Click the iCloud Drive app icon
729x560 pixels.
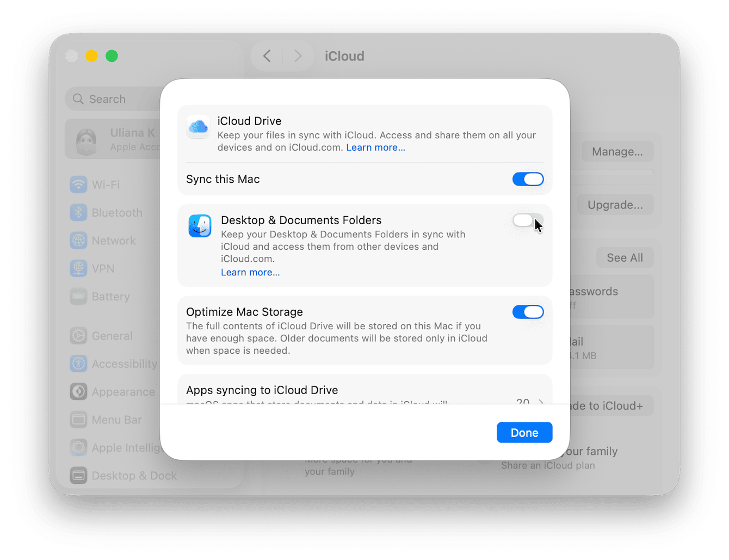click(x=198, y=127)
